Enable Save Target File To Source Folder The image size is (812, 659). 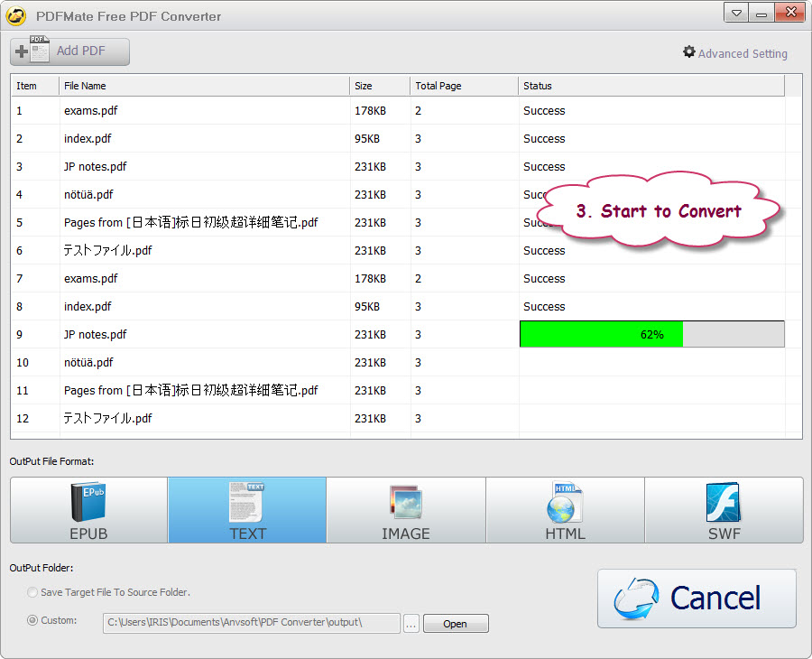coord(32,592)
